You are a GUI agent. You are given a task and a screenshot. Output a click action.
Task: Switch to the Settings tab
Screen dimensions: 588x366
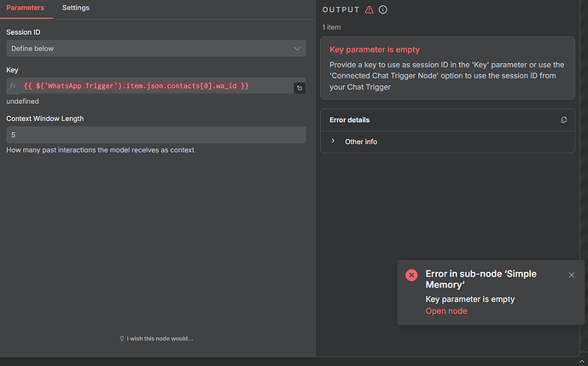click(75, 9)
